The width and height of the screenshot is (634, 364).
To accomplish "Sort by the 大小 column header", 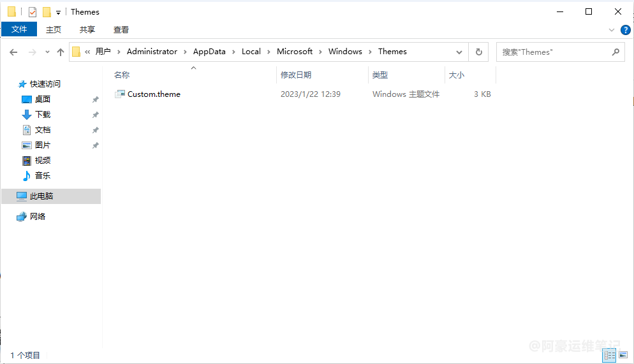I will [x=457, y=75].
